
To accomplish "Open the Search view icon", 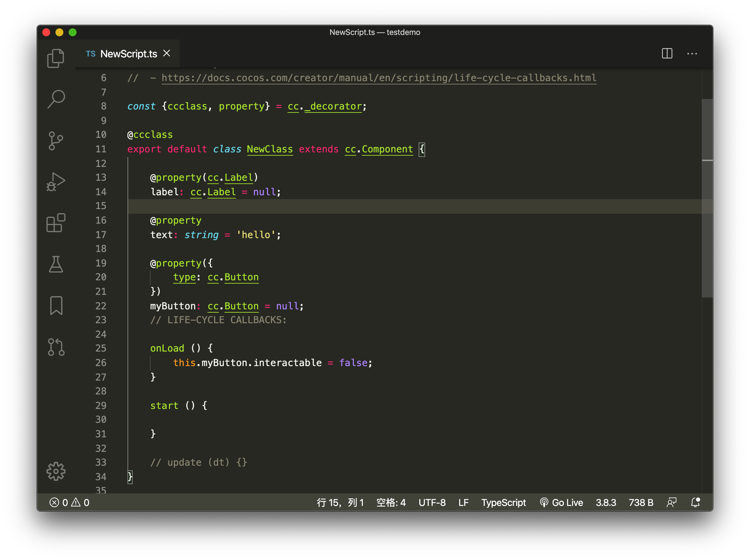I will pos(55,99).
